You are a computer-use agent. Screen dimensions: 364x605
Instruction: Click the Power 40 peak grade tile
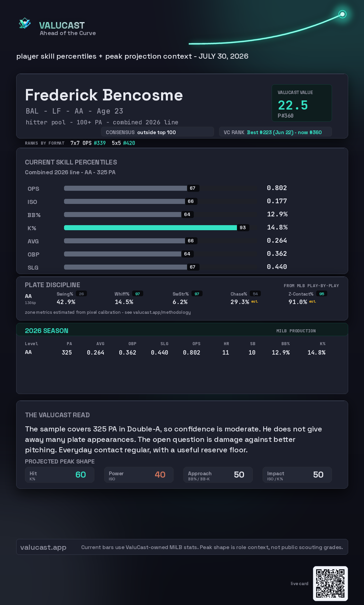pos(139,475)
